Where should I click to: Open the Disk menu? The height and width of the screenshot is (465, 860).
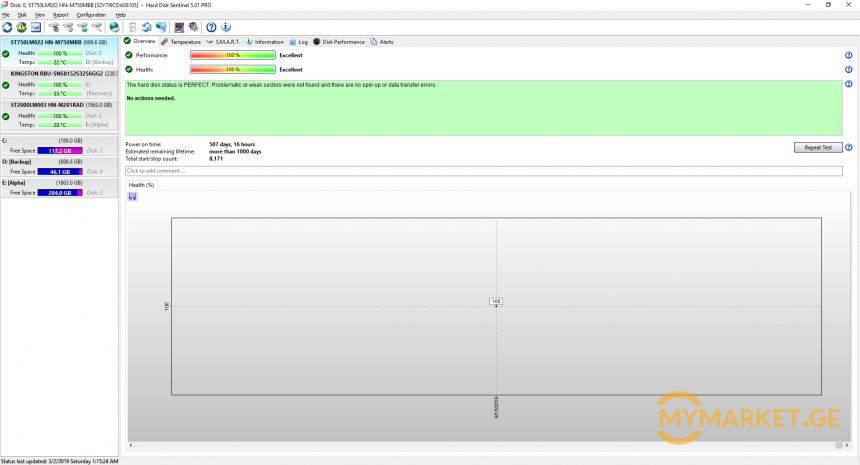[22, 15]
